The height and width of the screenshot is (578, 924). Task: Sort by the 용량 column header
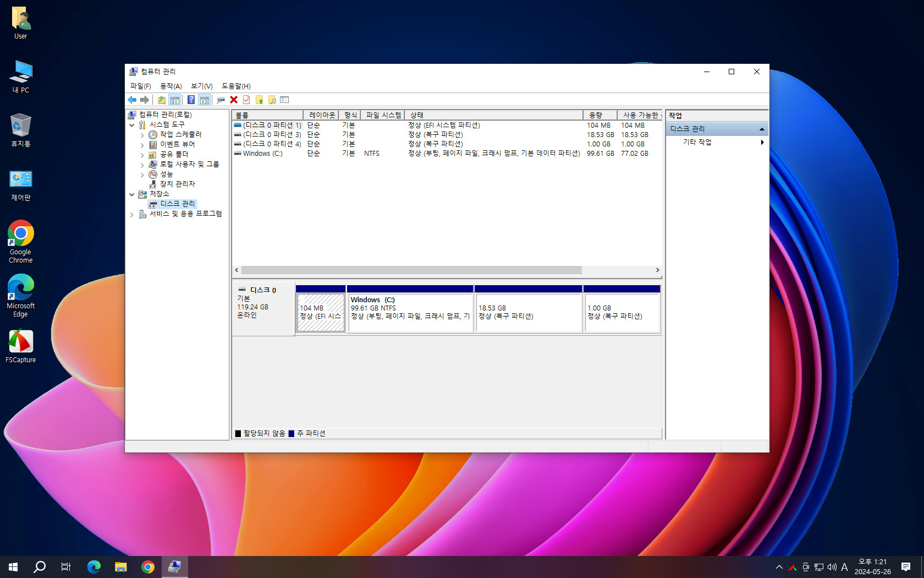coord(600,115)
